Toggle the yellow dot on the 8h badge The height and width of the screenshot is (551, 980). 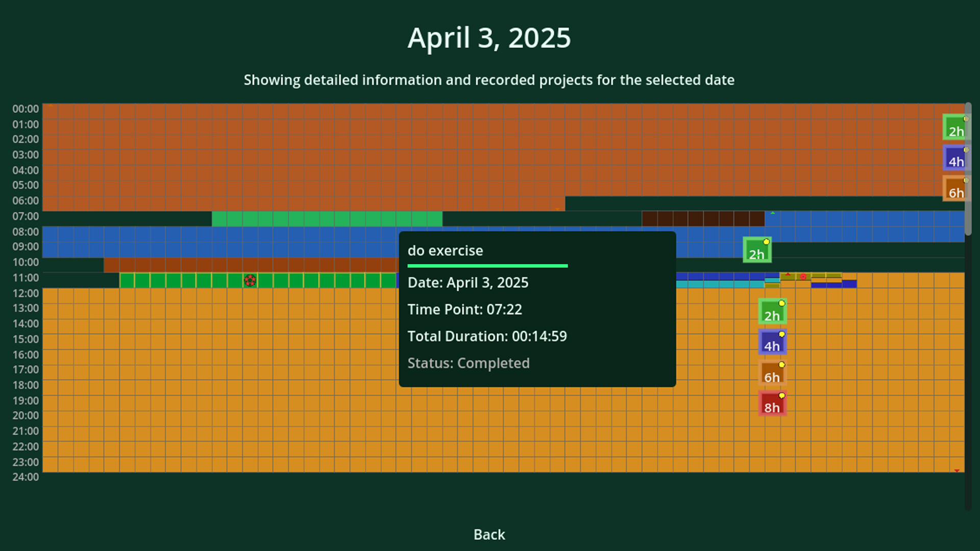781,394
